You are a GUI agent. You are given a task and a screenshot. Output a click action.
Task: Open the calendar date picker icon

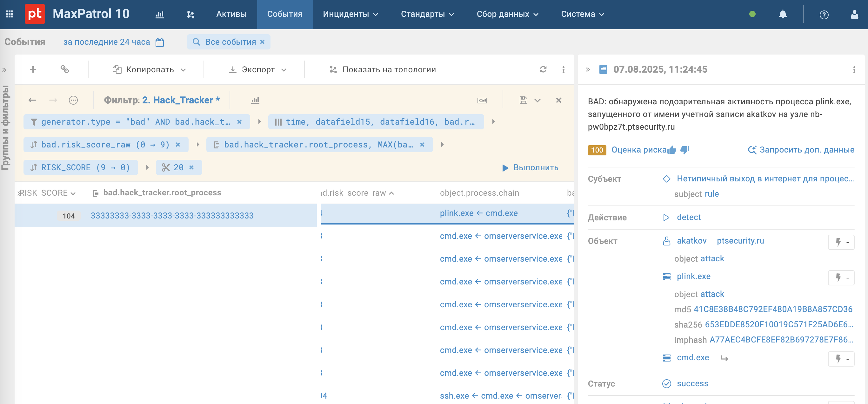[160, 42]
